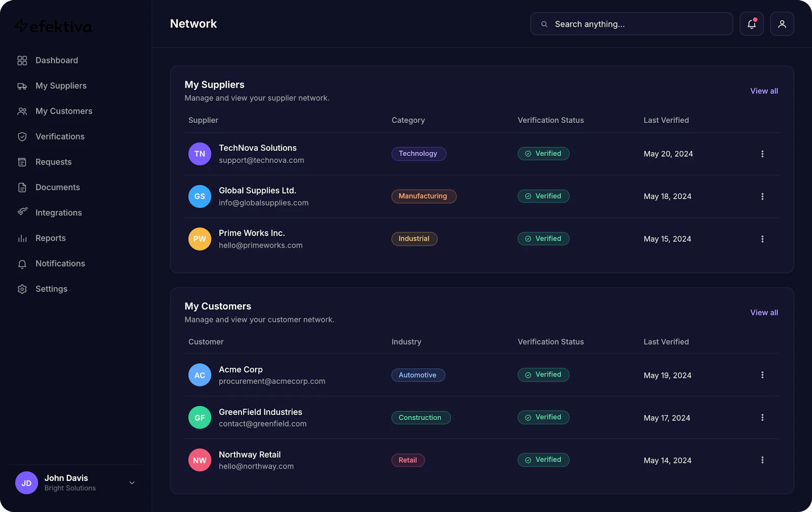View all in My Suppliers section
812x512 pixels.
(764, 91)
